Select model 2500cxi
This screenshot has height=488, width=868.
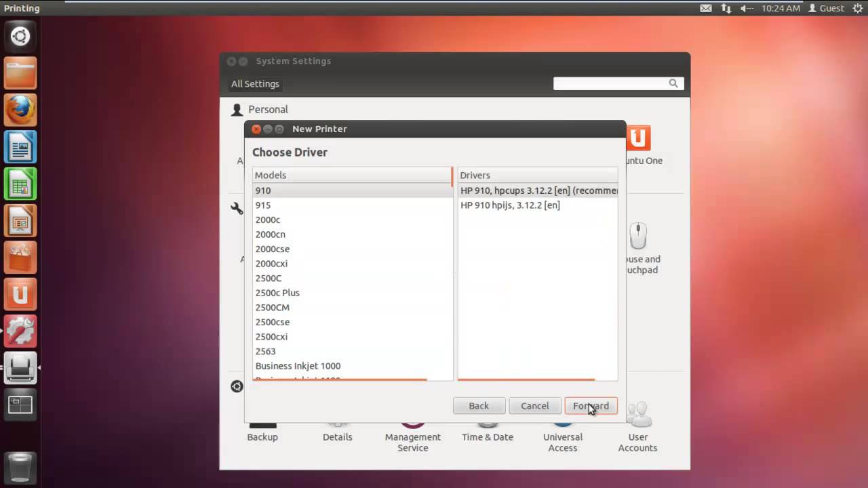(x=353, y=337)
